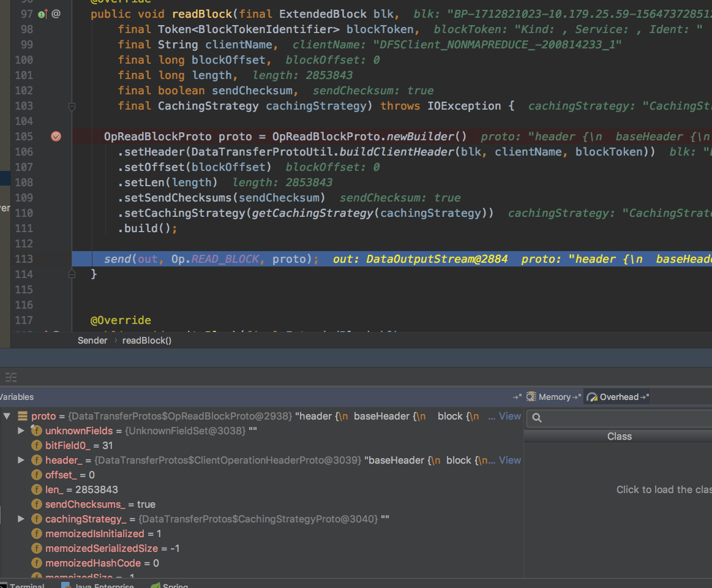Click the Class column header
Image resolution: width=712 pixels, height=588 pixels.
point(620,436)
